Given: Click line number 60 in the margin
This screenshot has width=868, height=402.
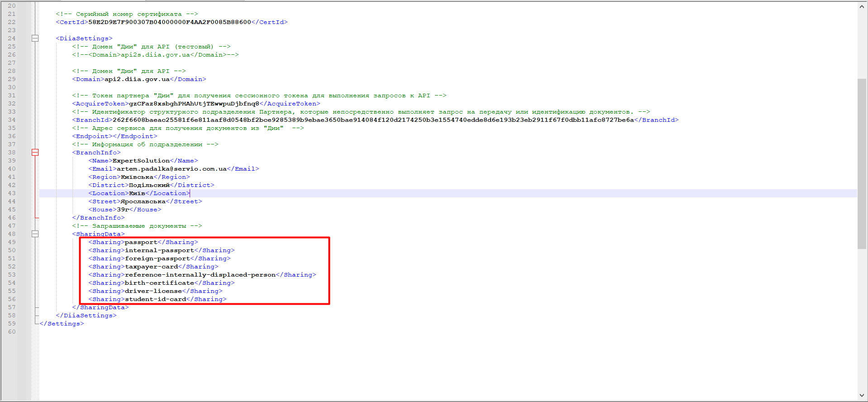Looking at the screenshot, I should tap(12, 332).
